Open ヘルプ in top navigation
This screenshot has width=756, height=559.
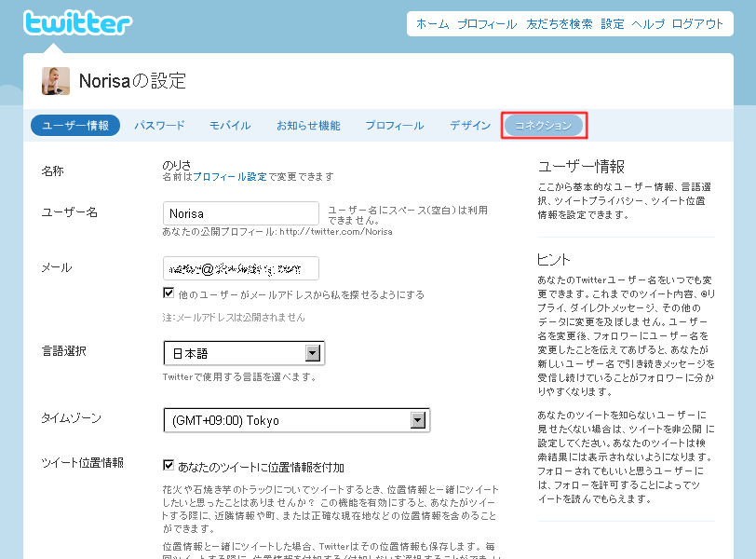(648, 24)
